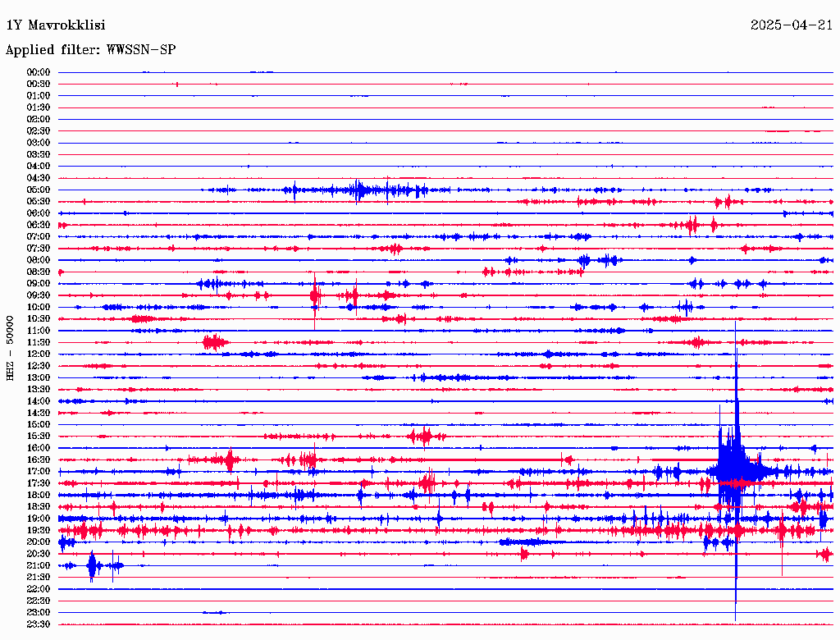Select the 06:00 time label
840x640 pixels.
39,213
